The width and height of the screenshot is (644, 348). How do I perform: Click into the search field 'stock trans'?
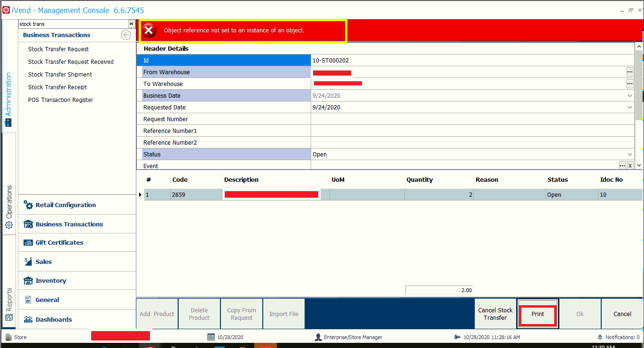[x=73, y=24]
